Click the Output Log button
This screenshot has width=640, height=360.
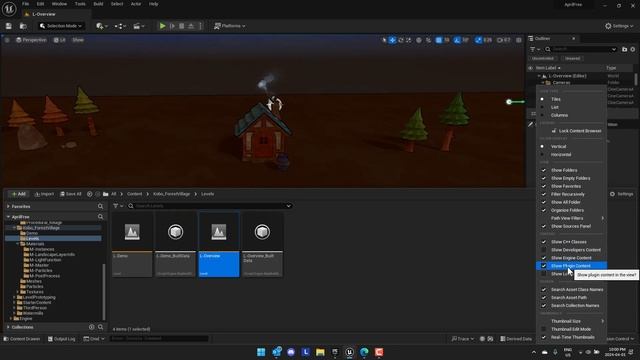coord(62,339)
